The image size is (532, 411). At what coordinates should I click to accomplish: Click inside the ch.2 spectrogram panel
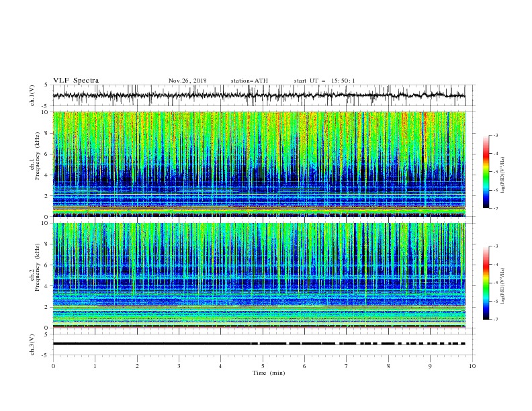[x=259, y=275]
